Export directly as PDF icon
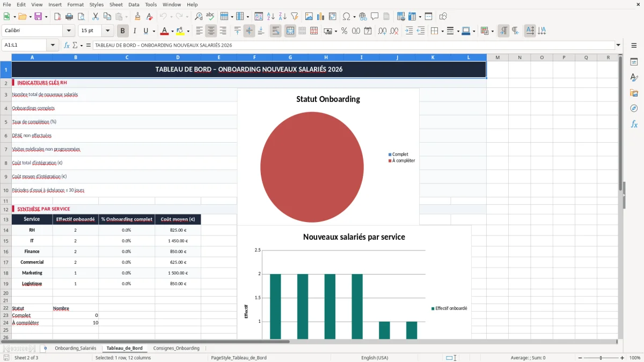 pyautogui.click(x=57, y=17)
